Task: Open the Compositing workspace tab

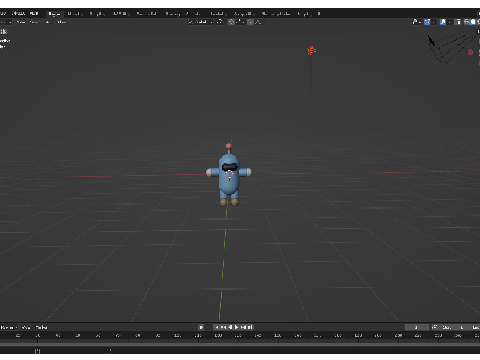Action: point(244,14)
